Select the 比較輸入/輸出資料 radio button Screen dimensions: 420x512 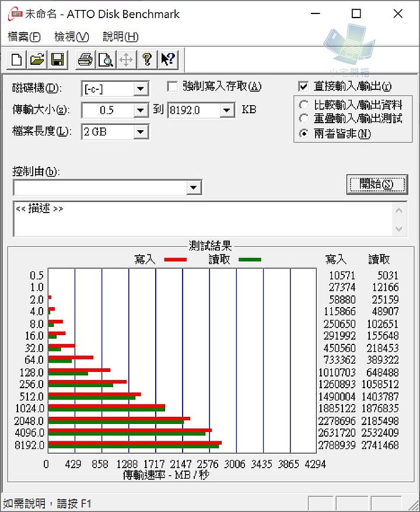(x=304, y=105)
